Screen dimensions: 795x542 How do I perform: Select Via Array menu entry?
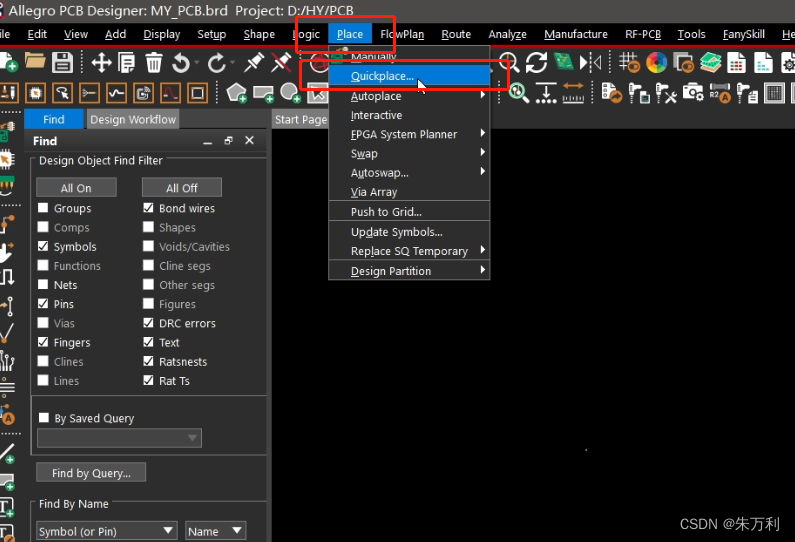point(409,192)
